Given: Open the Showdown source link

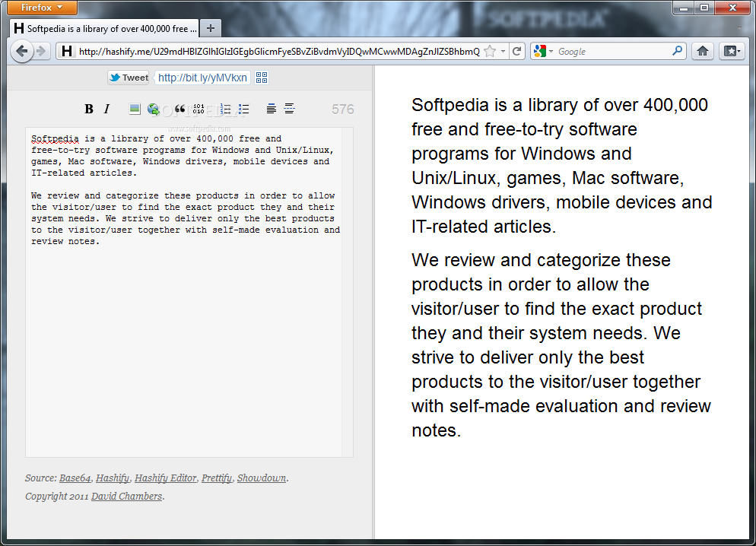Looking at the screenshot, I should point(262,478).
